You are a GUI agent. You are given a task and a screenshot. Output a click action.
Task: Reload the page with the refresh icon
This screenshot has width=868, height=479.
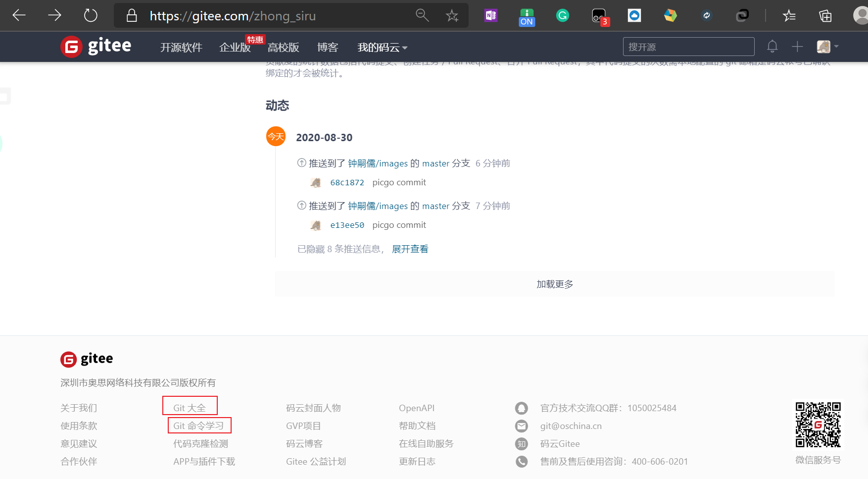click(91, 15)
